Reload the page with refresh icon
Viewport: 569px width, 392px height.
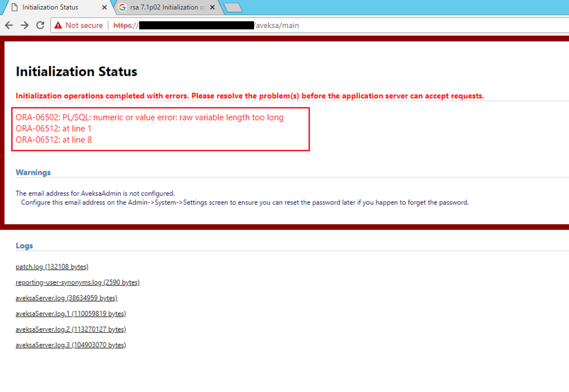point(41,25)
